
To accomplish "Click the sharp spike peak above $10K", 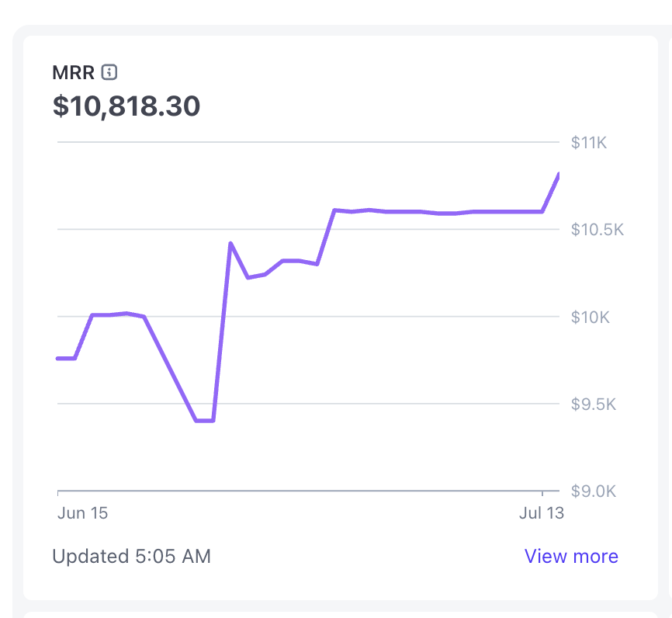I will (x=230, y=244).
